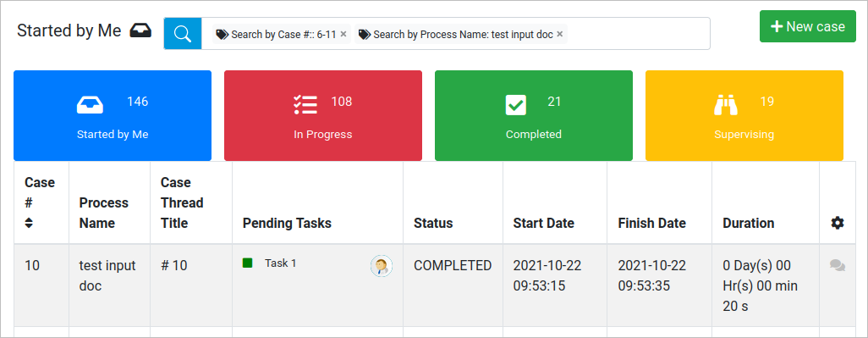Viewport: 868px width, 338px height.
Task: Click the binoculars icon on the Supervising card
Action: click(x=726, y=105)
